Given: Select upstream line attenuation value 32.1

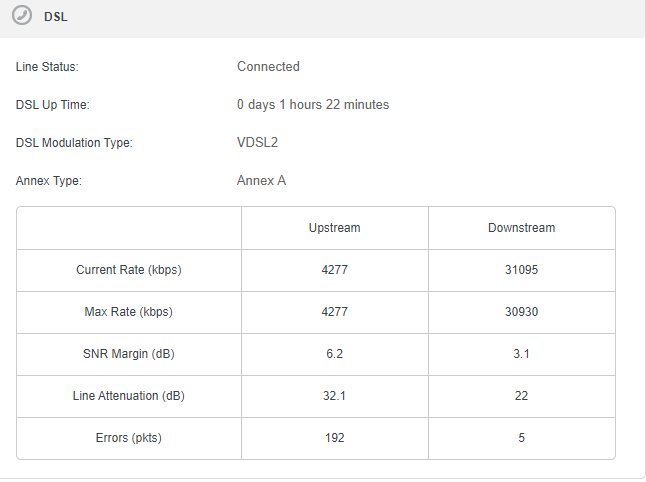Looking at the screenshot, I should [334, 396].
